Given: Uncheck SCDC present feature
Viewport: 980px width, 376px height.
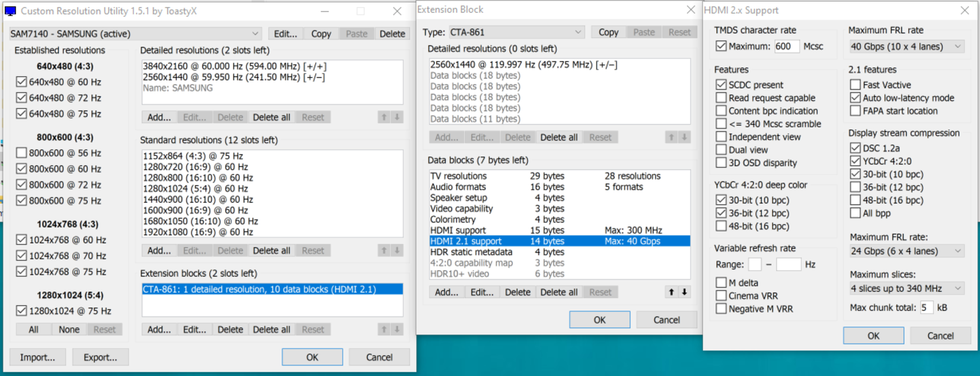Looking at the screenshot, I should (x=721, y=85).
